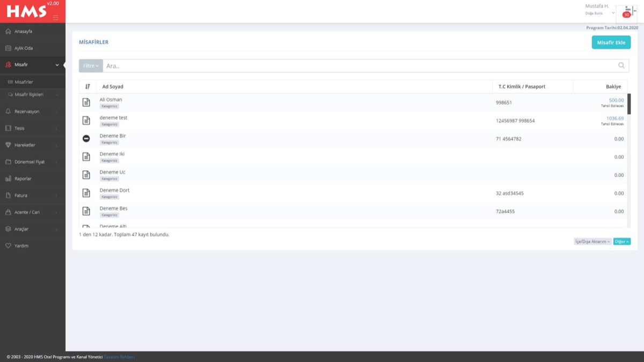Click the Bakiye column header

(613, 86)
